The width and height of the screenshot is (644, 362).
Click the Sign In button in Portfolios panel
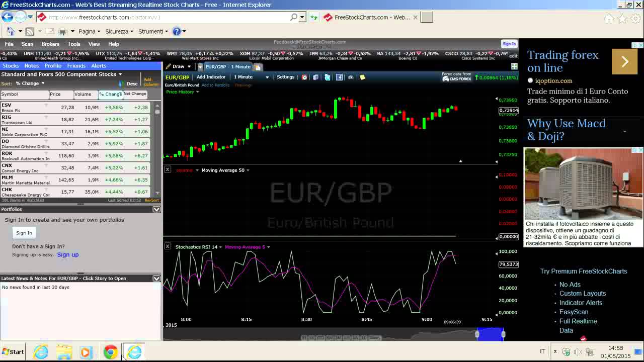[x=24, y=233]
